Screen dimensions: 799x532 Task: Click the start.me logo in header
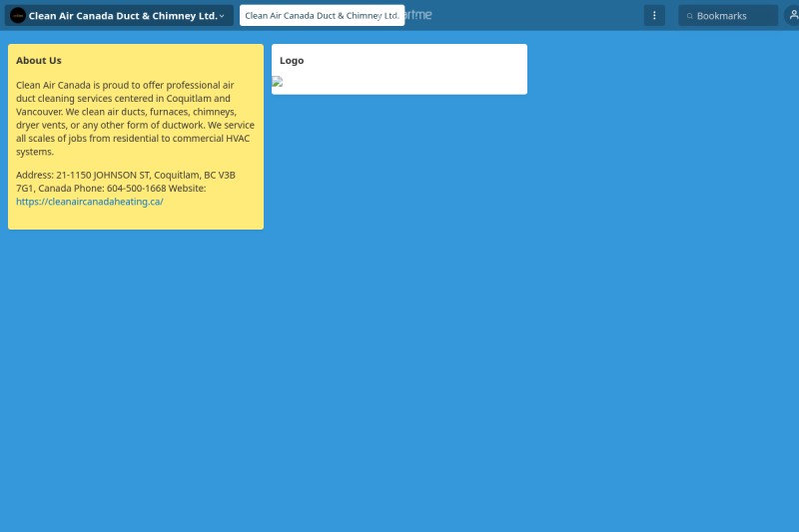point(418,15)
